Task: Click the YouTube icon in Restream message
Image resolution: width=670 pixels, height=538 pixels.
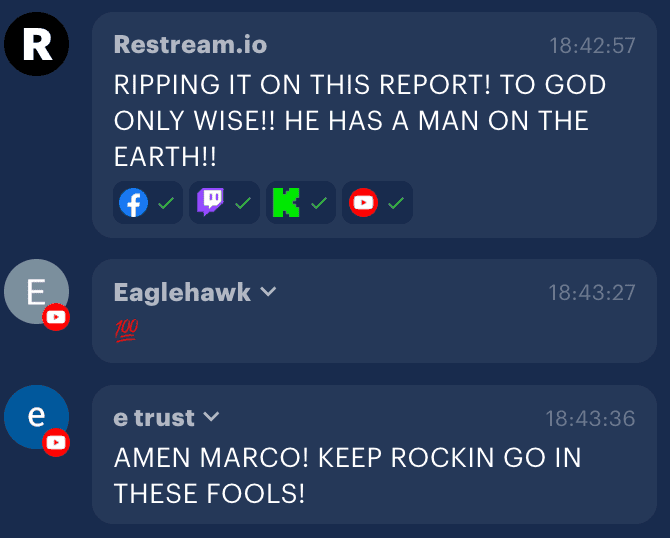Action: [x=363, y=203]
